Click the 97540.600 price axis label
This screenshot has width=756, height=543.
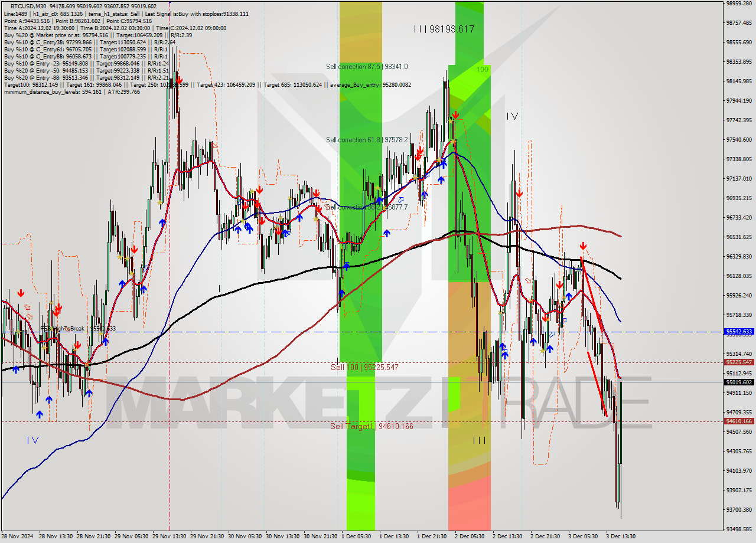739,140
